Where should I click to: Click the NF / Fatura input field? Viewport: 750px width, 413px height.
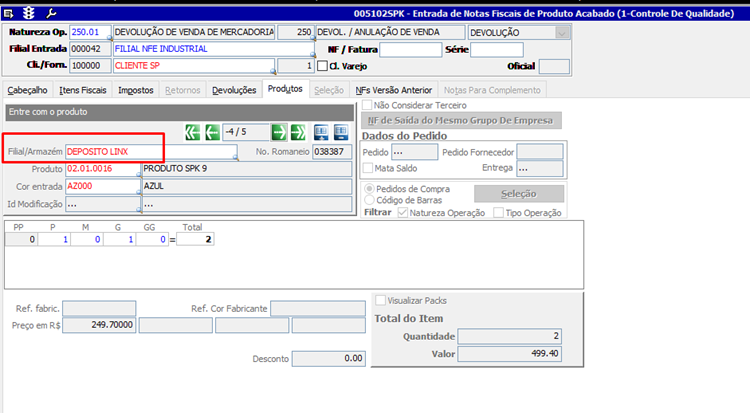[411, 49]
